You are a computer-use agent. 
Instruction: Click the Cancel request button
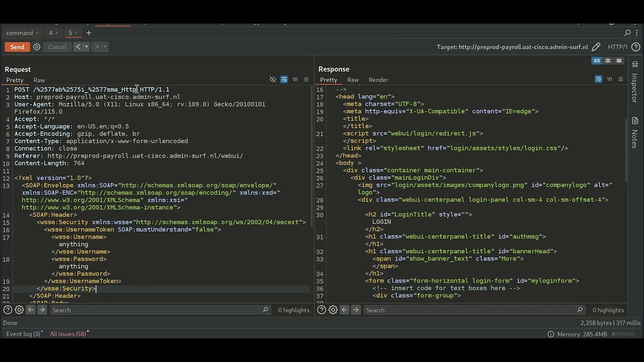(57, 47)
